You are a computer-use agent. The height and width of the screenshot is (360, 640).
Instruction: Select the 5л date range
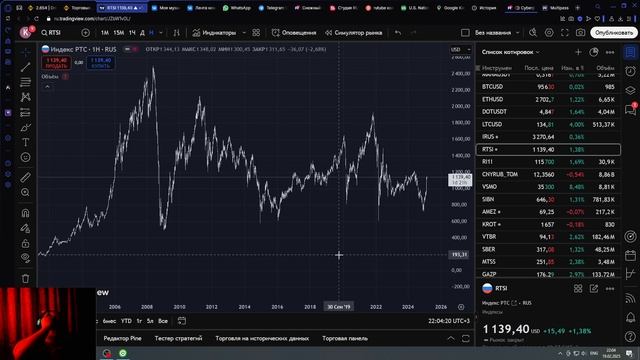tap(150, 321)
